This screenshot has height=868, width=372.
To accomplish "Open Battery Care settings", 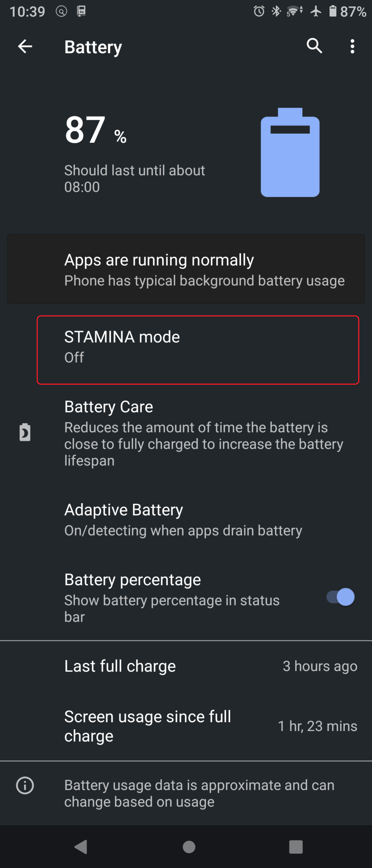I will pos(186,433).
